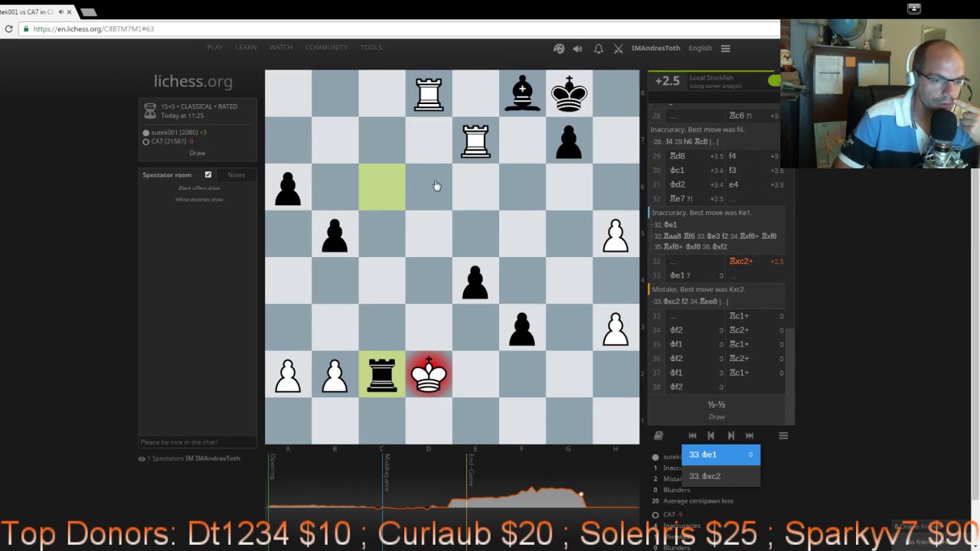Viewport: 980px width, 551px height.
Task: Open the English language dropdown
Action: coord(700,48)
